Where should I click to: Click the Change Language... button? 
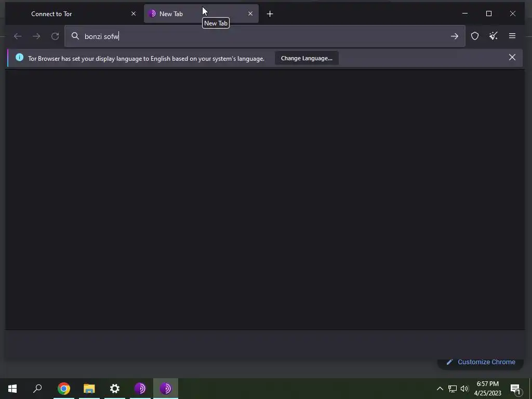[x=307, y=58]
